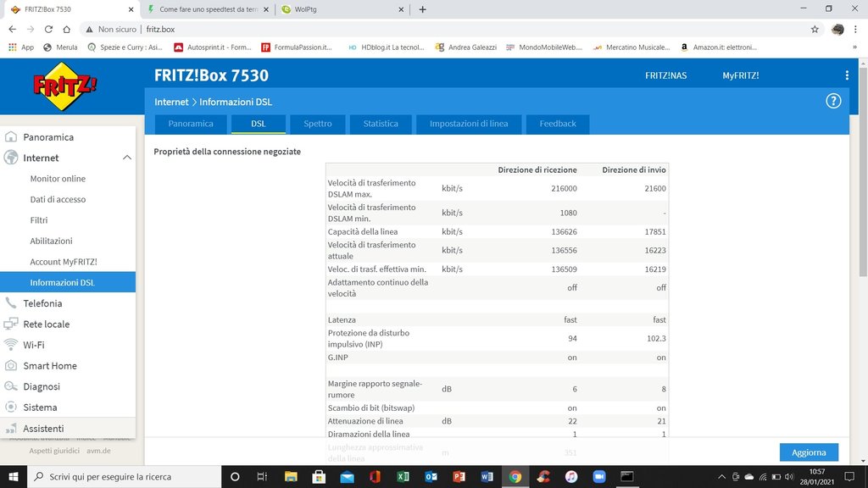Viewport: 868px width, 488px height.
Task: Open the taskbar clock showing 10:57
Action: click(x=817, y=476)
